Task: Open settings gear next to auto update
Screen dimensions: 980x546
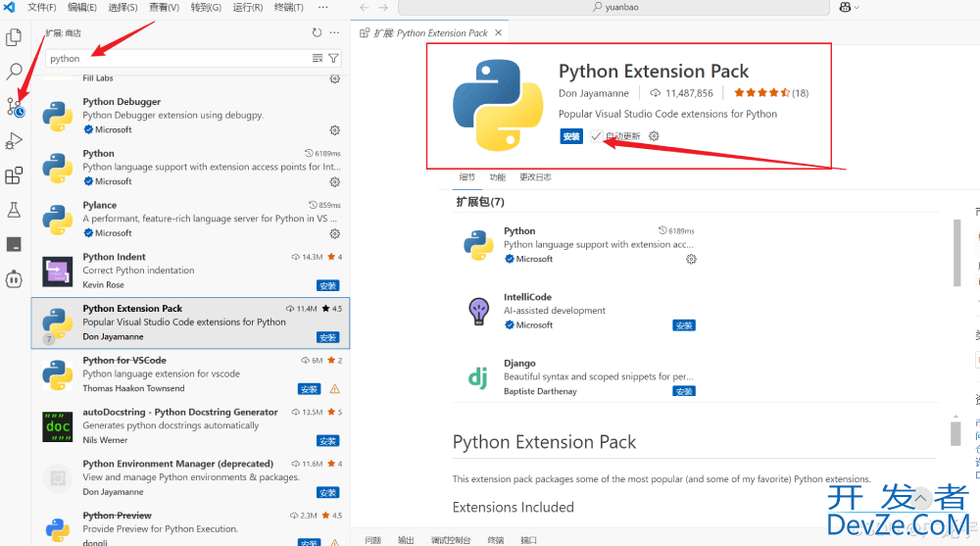Action: coord(654,135)
